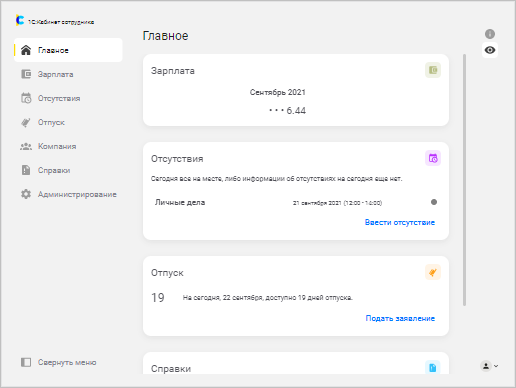The width and height of the screenshot is (516, 388).
Task: Click the grey status dot for Личные дела
Action: tap(434, 202)
